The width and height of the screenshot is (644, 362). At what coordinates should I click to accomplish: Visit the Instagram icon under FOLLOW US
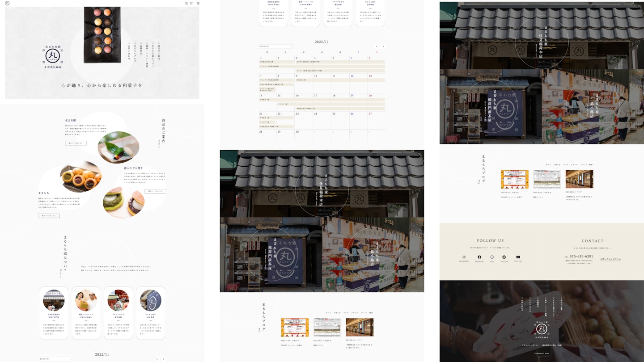coord(464,257)
